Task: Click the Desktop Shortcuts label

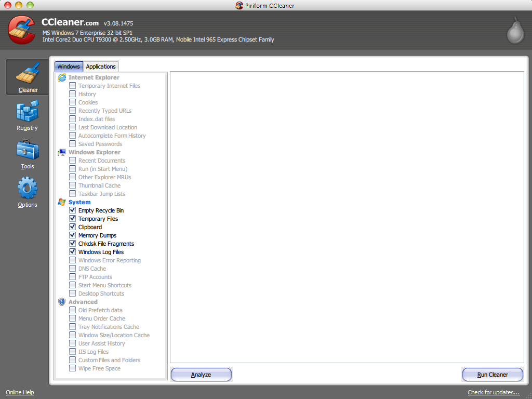Action: [101, 294]
